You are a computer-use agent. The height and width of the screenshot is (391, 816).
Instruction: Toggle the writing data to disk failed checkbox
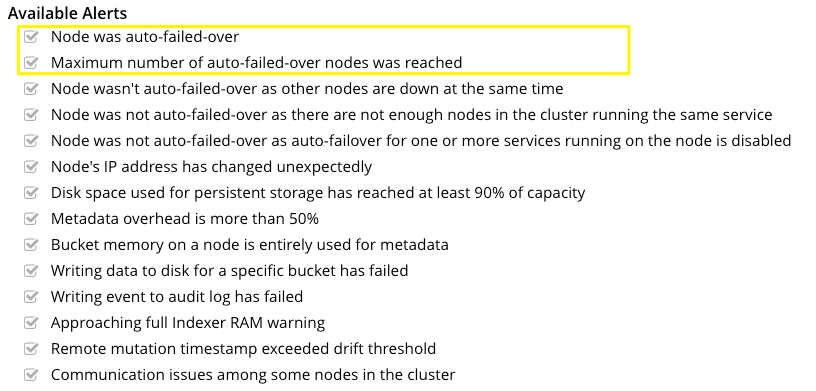coord(31,271)
